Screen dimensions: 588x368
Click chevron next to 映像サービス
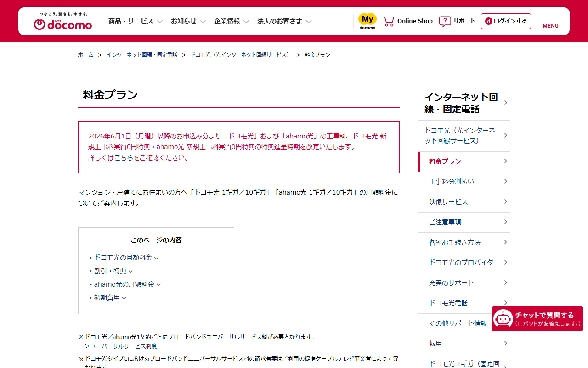point(505,201)
